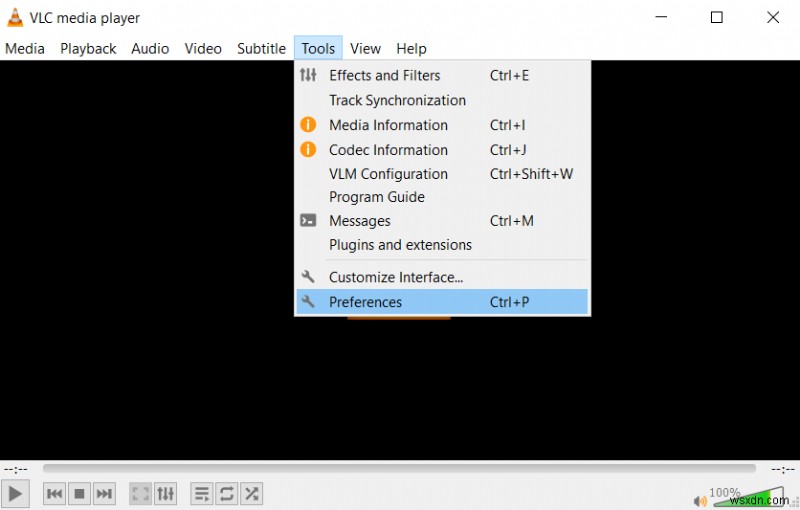Viewport: 800px width, 510px height.
Task: Toggle random shuffle playback
Action: coord(252,494)
